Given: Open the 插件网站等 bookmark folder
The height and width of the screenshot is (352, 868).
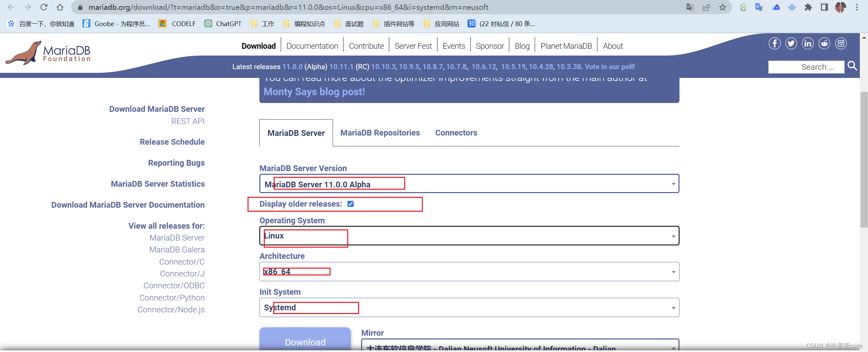Looking at the screenshot, I should coord(394,24).
